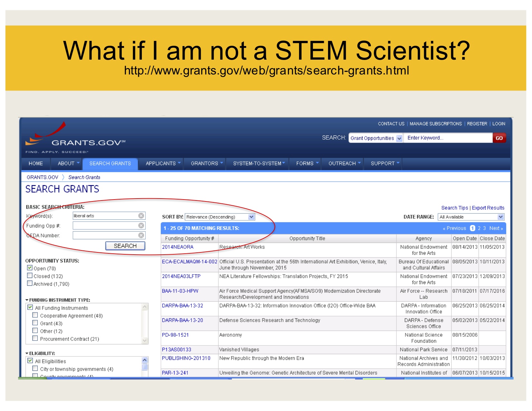Screen dimensions: 532x411
Task: Click Eligibility list scroll-up arrow
Action: click(x=145, y=360)
